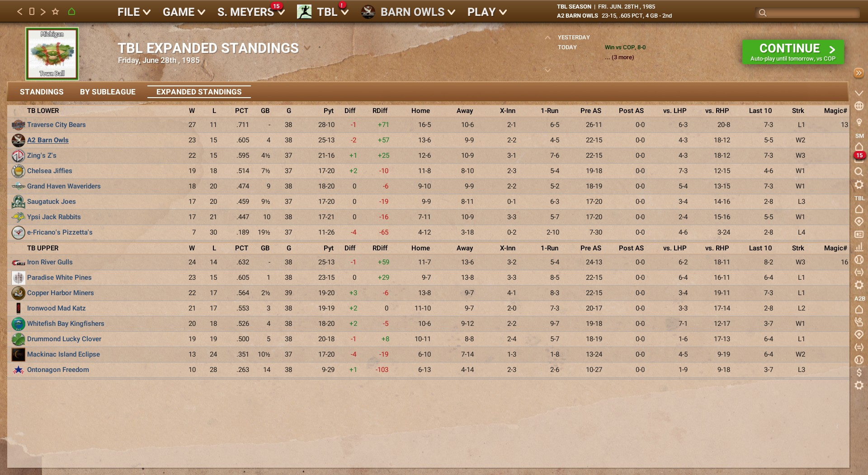Switch to the STANDINGS tab
Screen dimensions: 868x475
42,92
